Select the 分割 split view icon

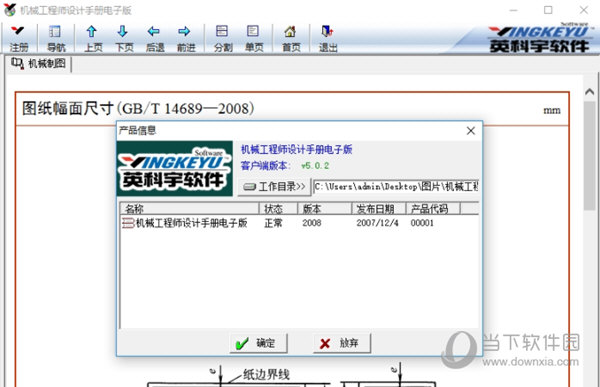223,38
